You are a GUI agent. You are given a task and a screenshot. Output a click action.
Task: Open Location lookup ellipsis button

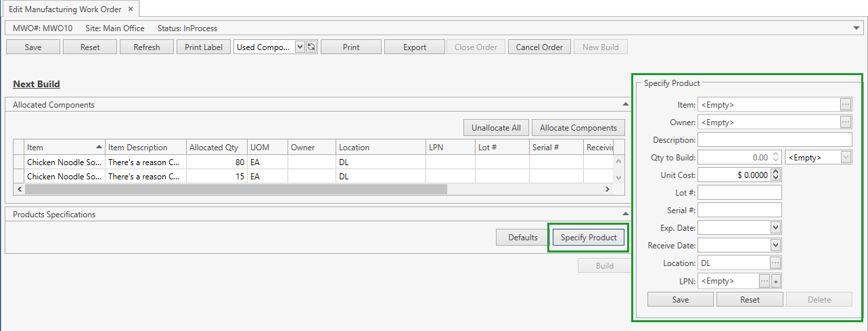(776, 263)
